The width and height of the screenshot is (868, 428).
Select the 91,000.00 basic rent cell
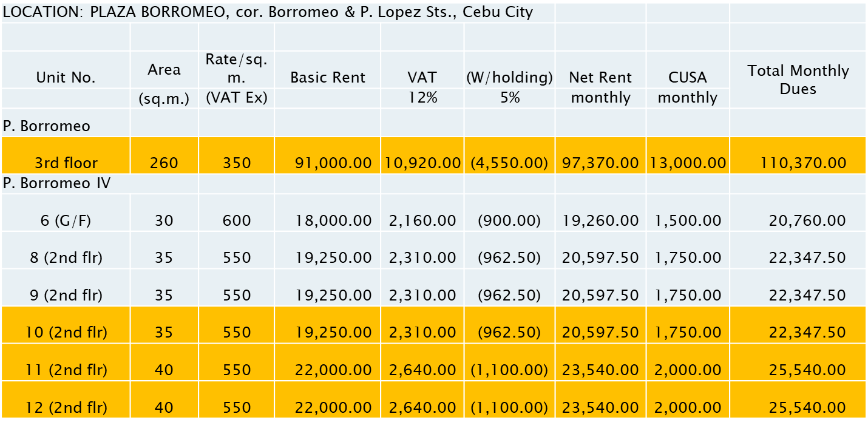click(x=333, y=163)
